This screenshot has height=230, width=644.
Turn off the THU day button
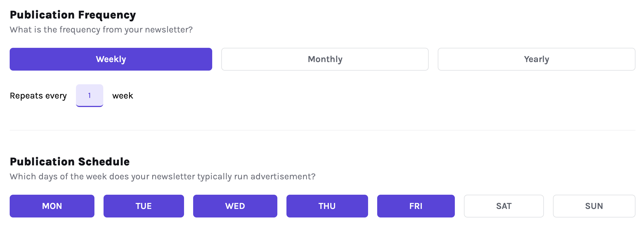pos(327,206)
